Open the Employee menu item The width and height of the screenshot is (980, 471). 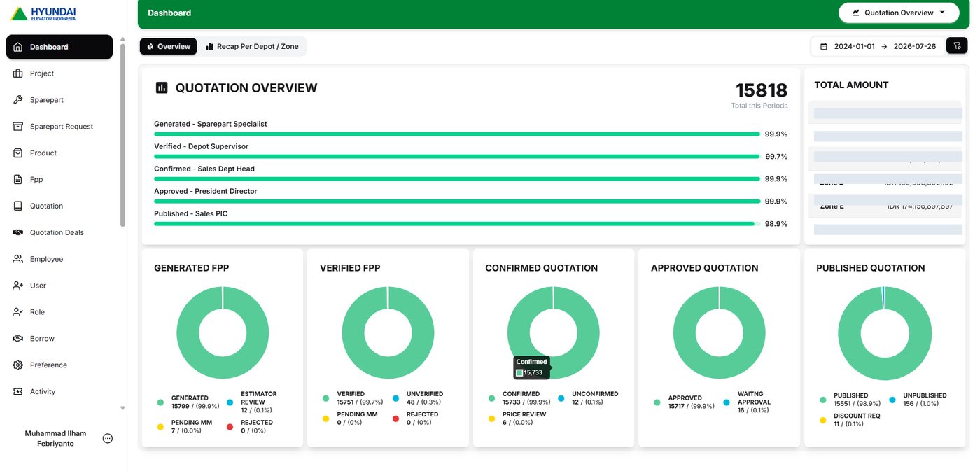tap(59, 259)
